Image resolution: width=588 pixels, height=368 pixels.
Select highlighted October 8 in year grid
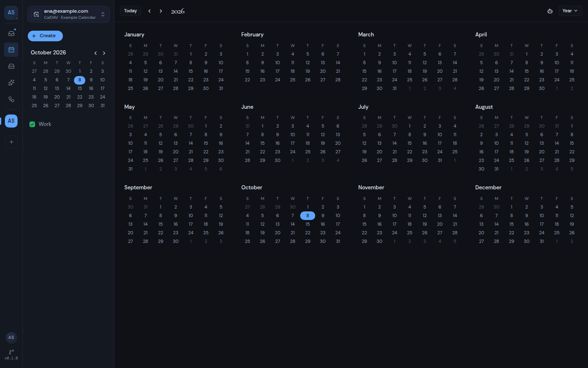307,216
